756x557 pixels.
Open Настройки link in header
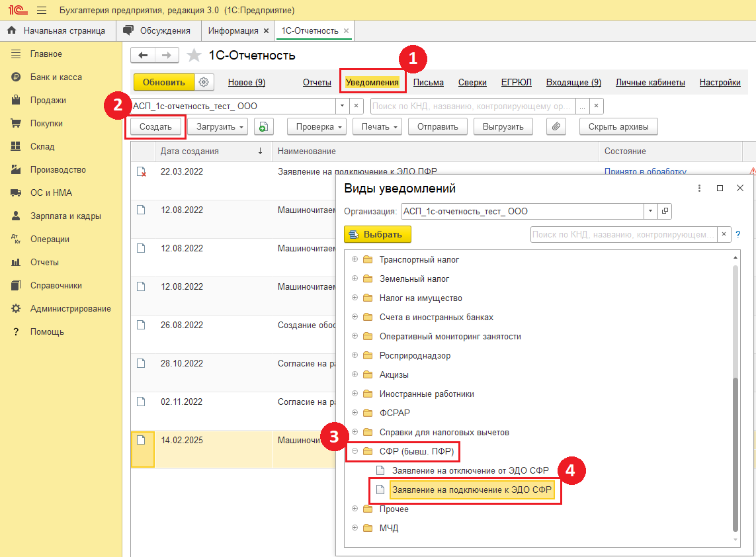click(720, 83)
